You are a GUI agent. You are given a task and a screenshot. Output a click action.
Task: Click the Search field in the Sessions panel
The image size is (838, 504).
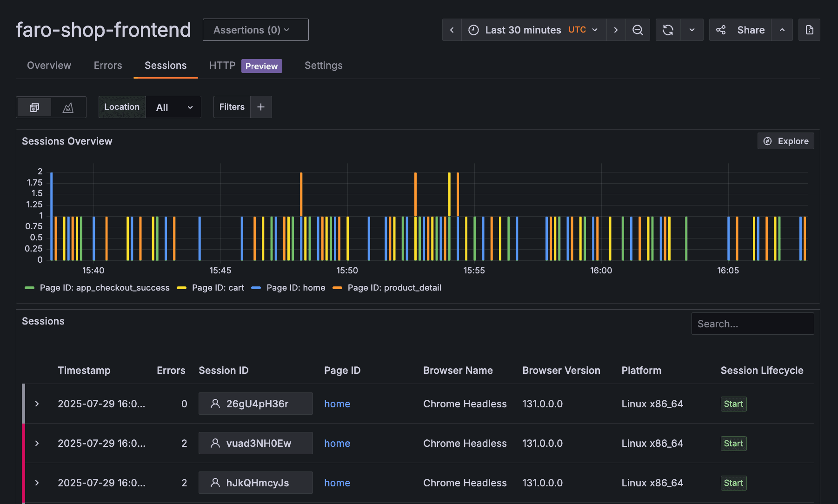(x=752, y=323)
